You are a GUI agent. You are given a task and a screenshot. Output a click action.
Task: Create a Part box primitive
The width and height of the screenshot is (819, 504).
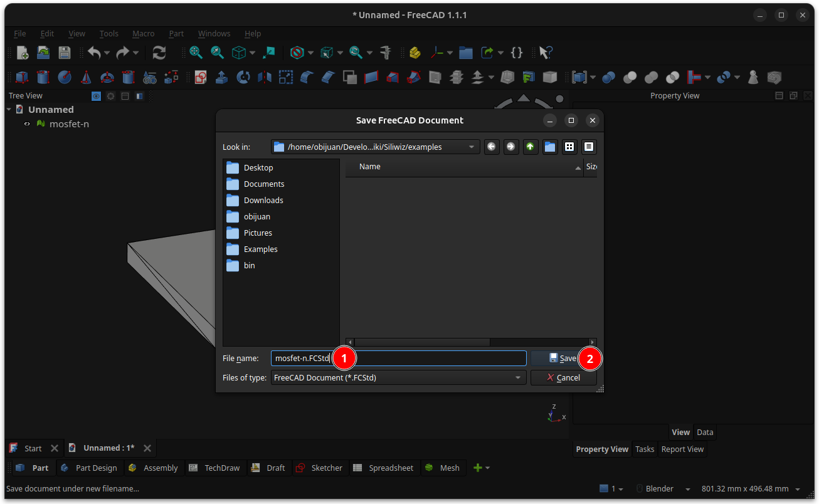coord(22,77)
